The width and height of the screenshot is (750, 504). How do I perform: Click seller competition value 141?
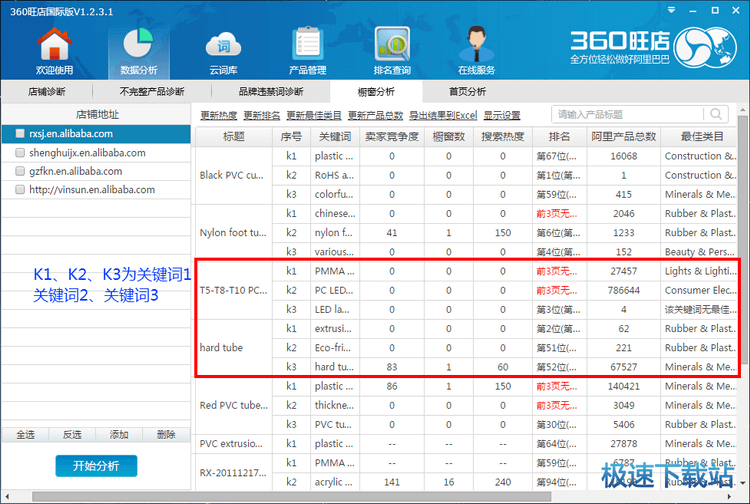point(392,482)
